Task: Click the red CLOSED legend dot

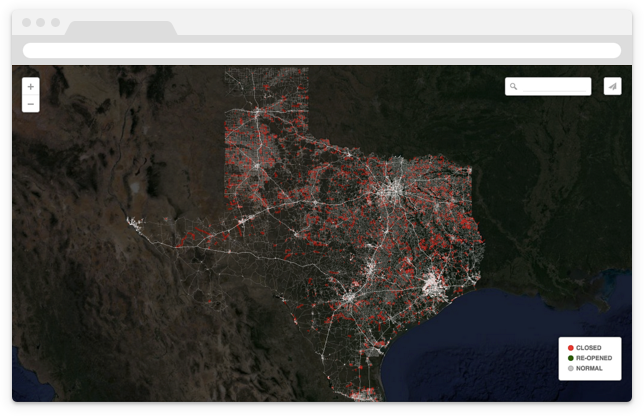Action: (570, 348)
